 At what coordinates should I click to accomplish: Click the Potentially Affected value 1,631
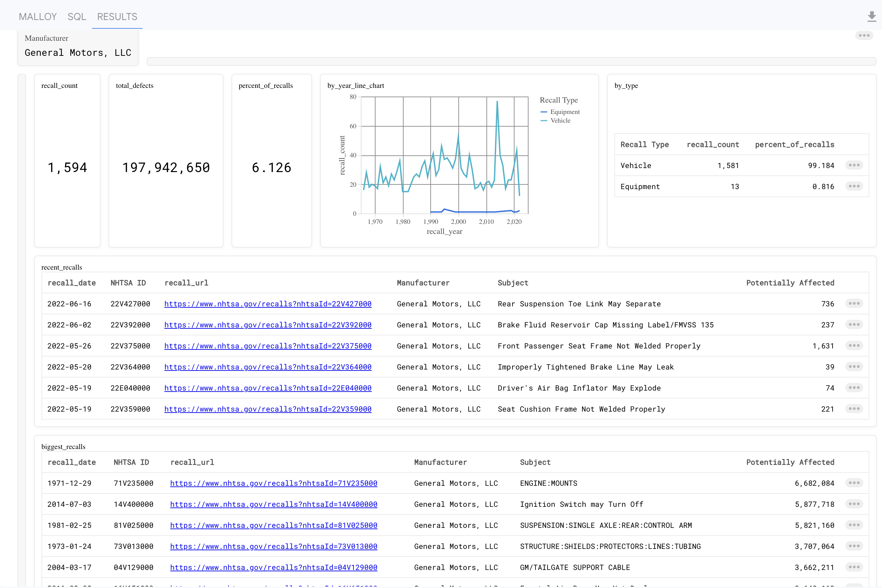[823, 346]
